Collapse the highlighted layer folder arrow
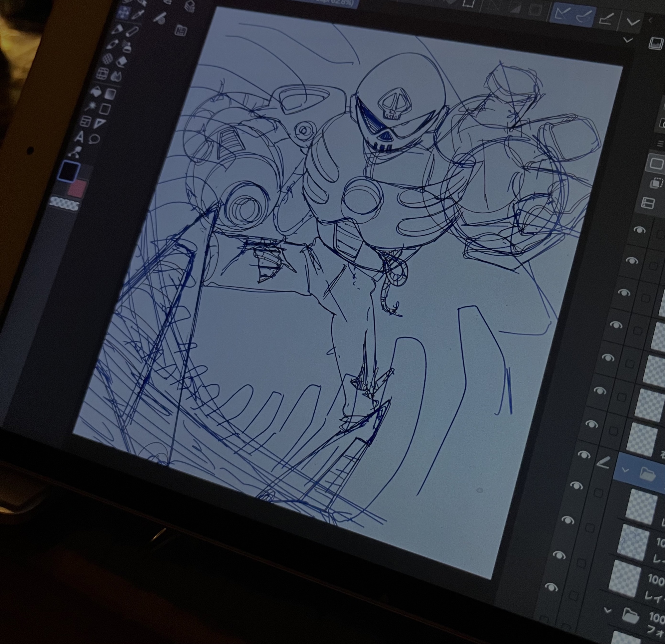The width and height of the screenshot is (665, 644). pos(625,470)
